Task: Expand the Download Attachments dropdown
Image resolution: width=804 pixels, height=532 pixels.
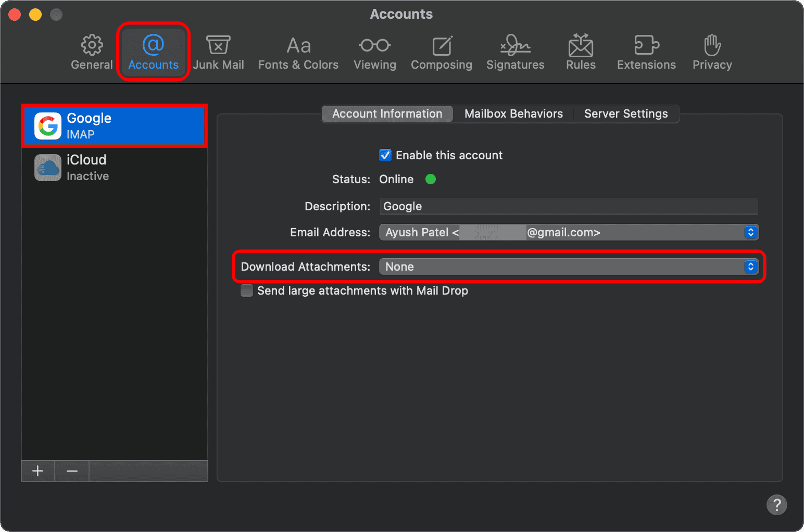Action: click(x=568, y=267)
